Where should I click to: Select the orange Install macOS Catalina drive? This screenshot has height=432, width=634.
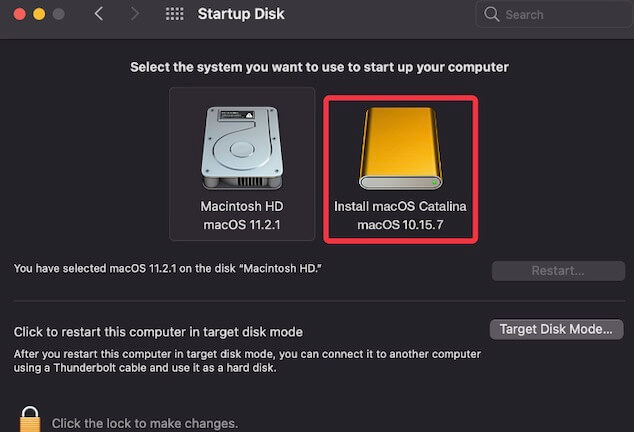(399, 148)
